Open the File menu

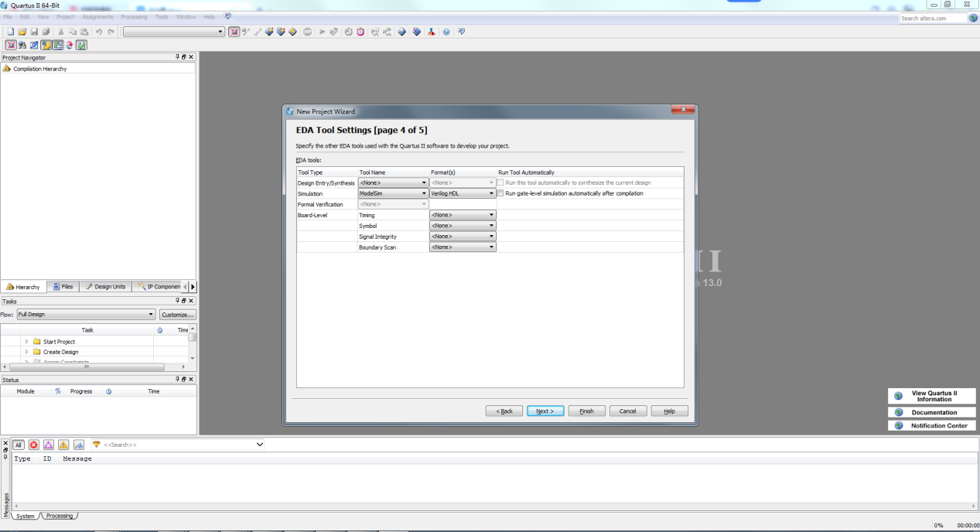click(x=8, y=16)
